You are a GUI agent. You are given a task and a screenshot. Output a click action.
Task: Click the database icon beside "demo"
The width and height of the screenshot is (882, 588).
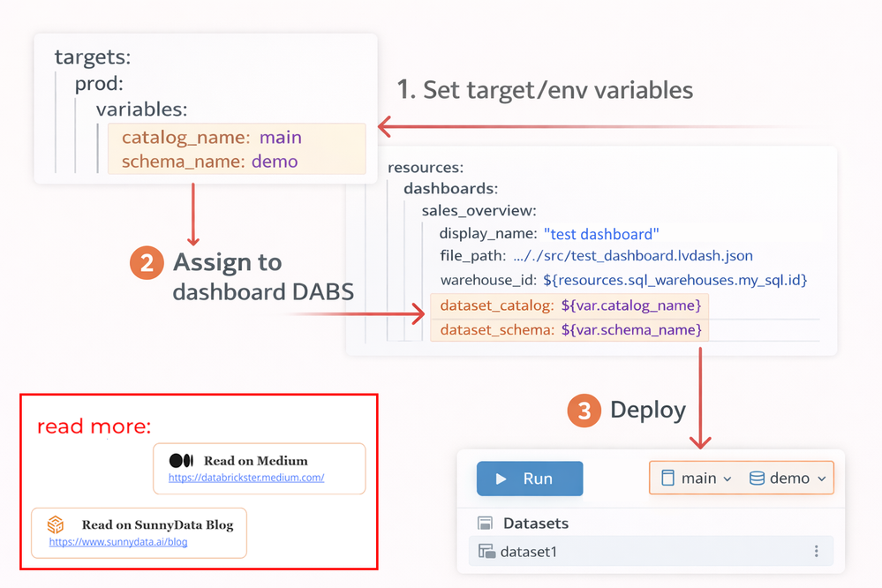(758, 478)
